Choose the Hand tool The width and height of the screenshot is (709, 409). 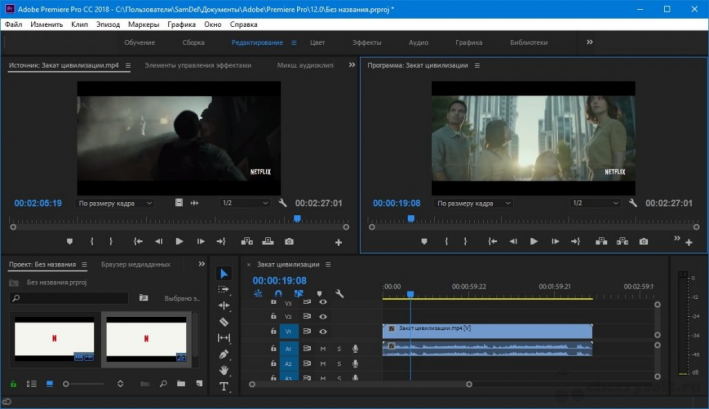[x=224, y=370]
